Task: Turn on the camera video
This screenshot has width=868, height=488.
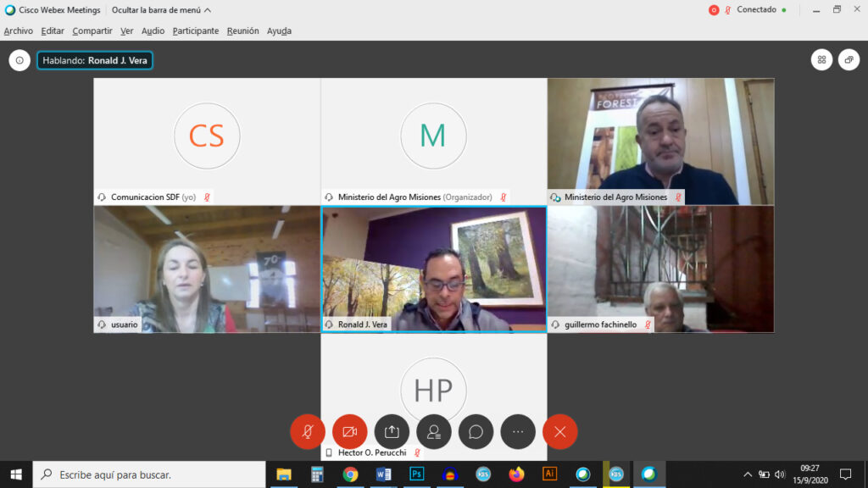Action: [349, 431]
